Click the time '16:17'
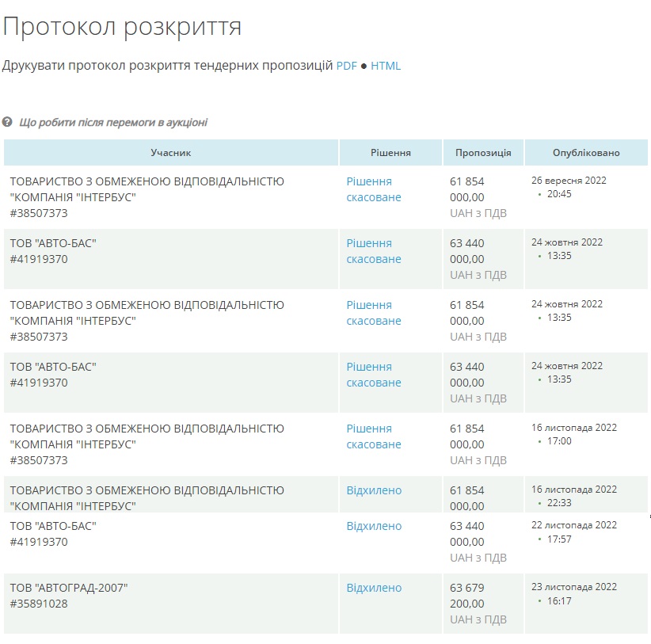 (559, 600)
